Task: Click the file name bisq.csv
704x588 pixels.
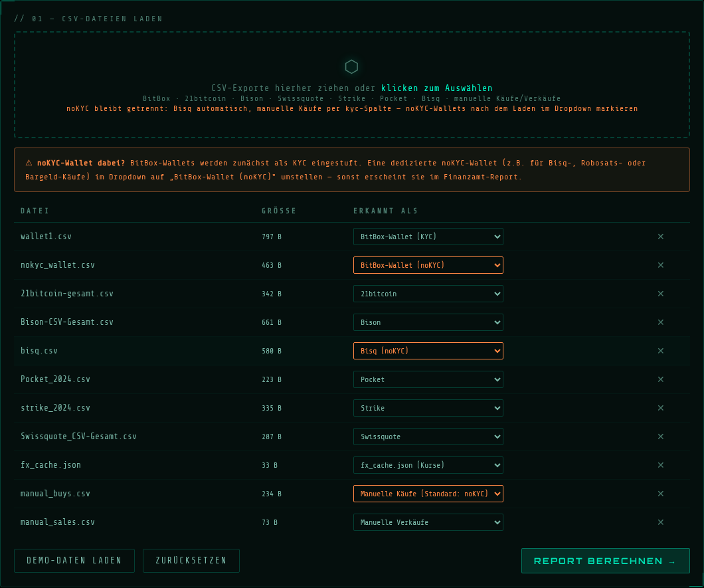Action: coord(39,351)
